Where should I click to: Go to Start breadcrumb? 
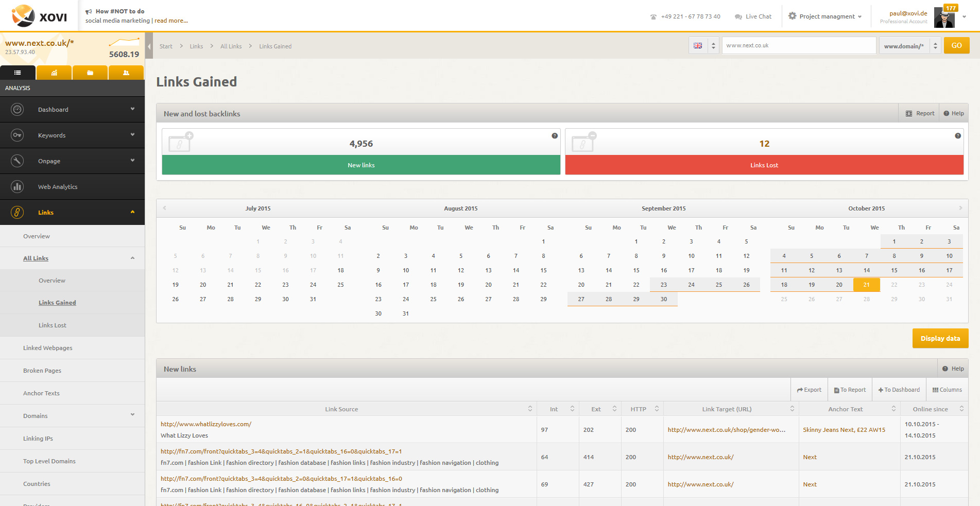166,46
